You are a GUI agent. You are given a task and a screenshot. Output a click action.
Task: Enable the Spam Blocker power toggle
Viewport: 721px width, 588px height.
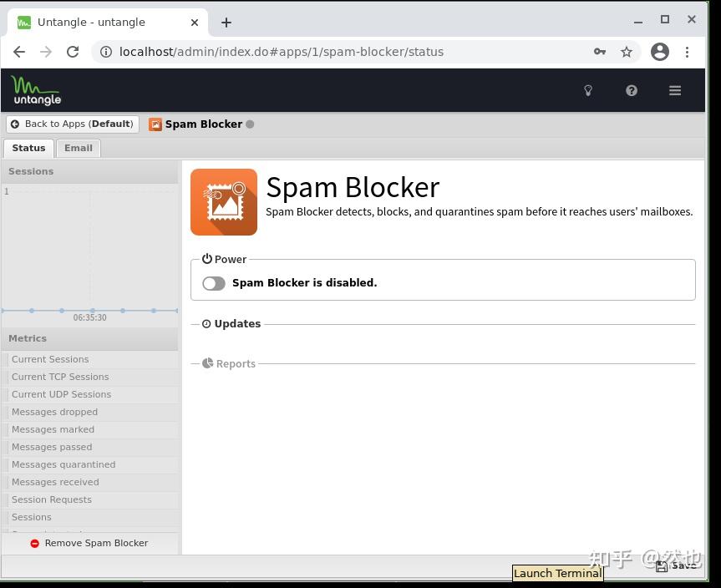click(x=214, y=283)
